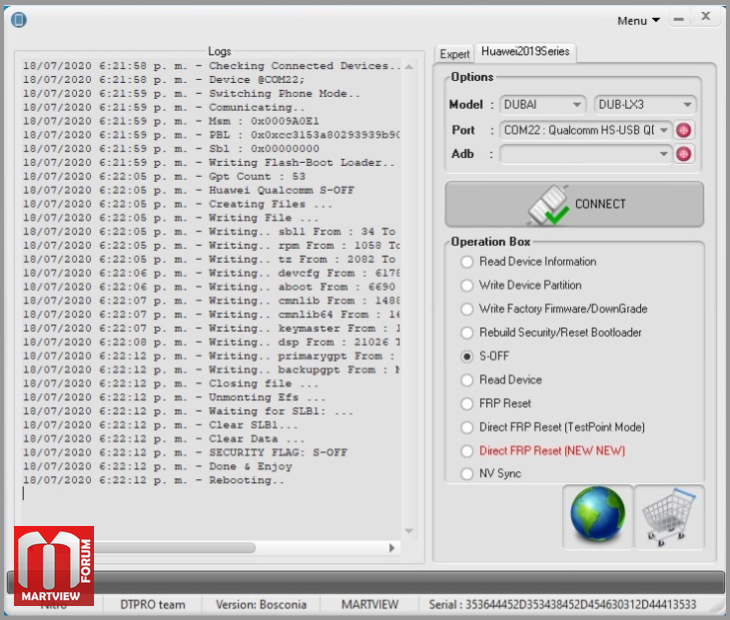The image size is (730, 620).
Task: Click the 'Device @COM22;' log line
Action: point(164,80)
